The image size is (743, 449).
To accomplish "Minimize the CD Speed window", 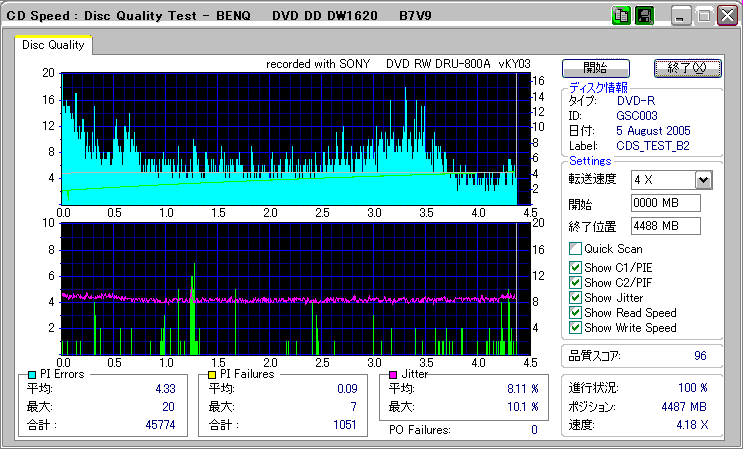I will click(681, 16).
